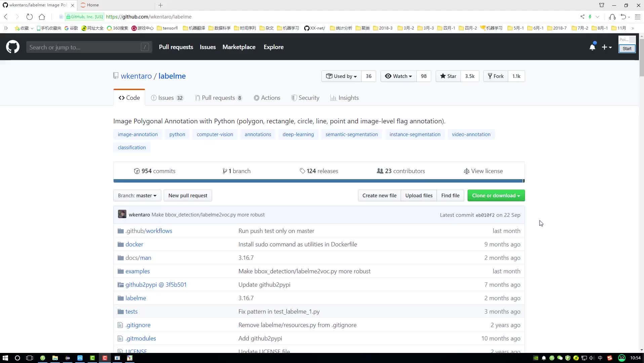Click Create new file button
The image size is (644, 363).
click(x=379, y=196)
